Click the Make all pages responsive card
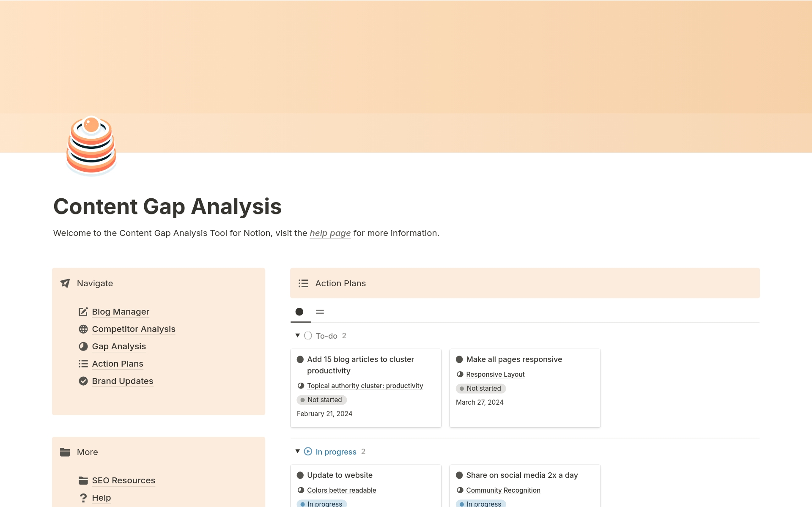812x507 pixels. tap(524, 386)
